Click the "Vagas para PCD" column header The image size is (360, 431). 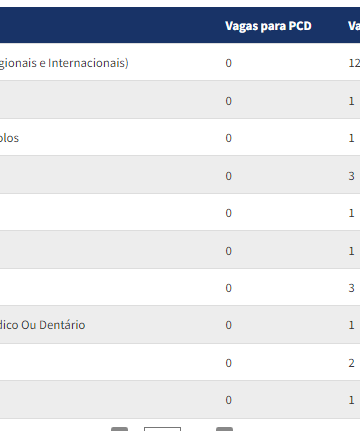click(268, 26)
